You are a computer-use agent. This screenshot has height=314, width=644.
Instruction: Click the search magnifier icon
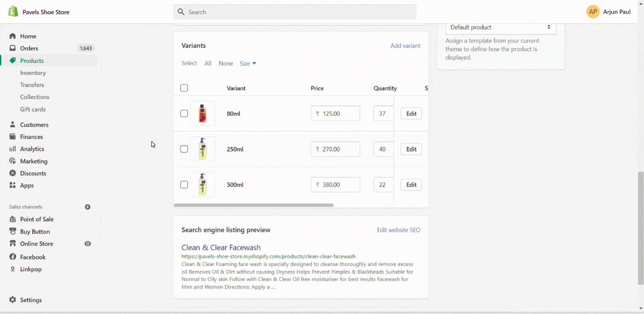click(x=181, y=12)
